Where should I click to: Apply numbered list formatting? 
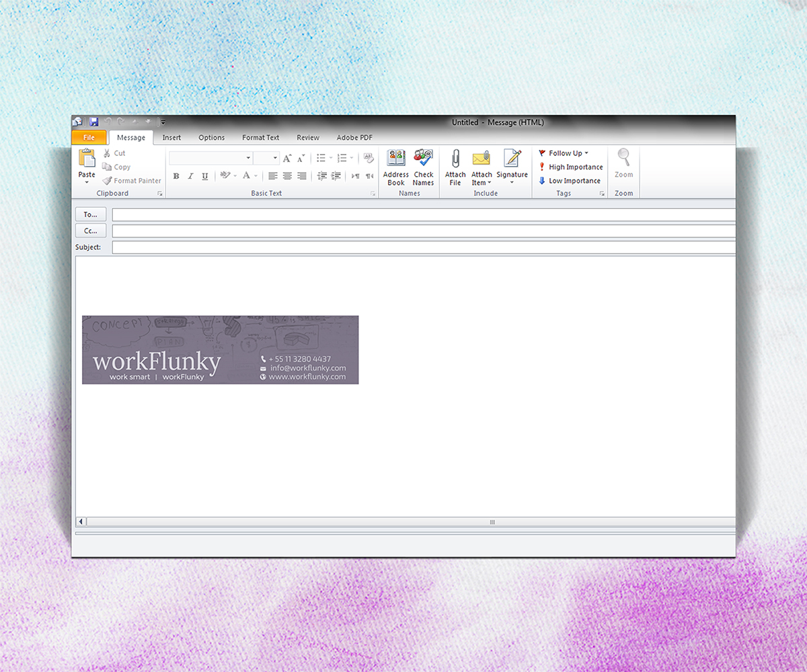(342, 158)
